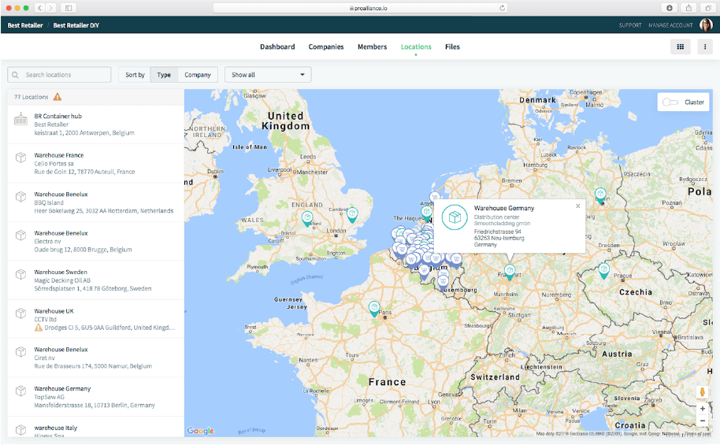Focus the Search locations field
The image size is (720, 445).
coord(59,75)
